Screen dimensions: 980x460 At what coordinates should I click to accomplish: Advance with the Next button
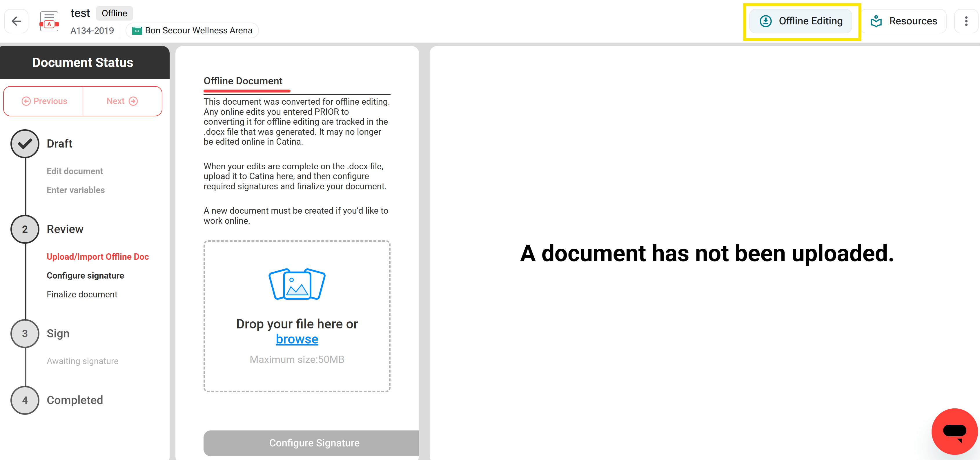tap(122, 101)
